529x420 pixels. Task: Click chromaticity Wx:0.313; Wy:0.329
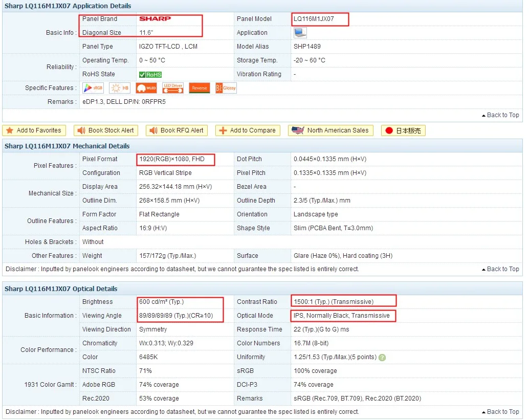[166, 343]
